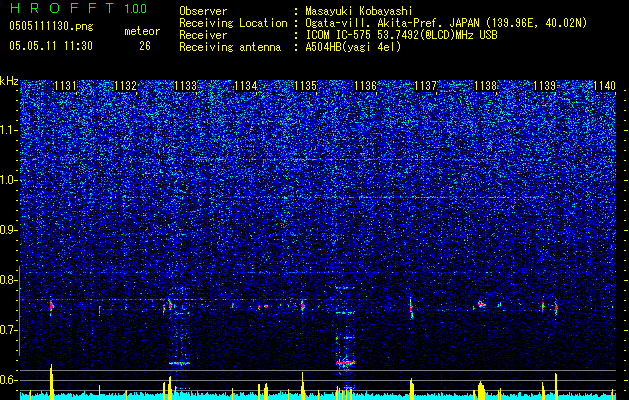Select the ICOM IC-575 53.7492 MHz receiver text
Screen dimensions: 629x400
pos(401,35)
